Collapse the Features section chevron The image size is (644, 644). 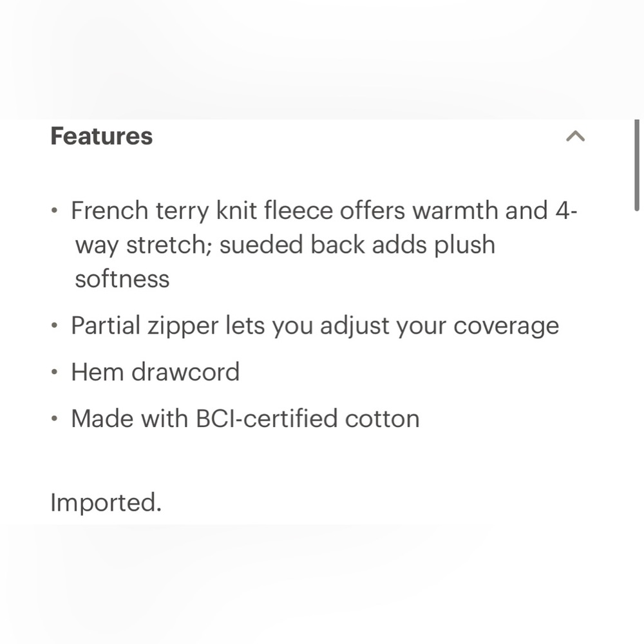pos(575,136)
